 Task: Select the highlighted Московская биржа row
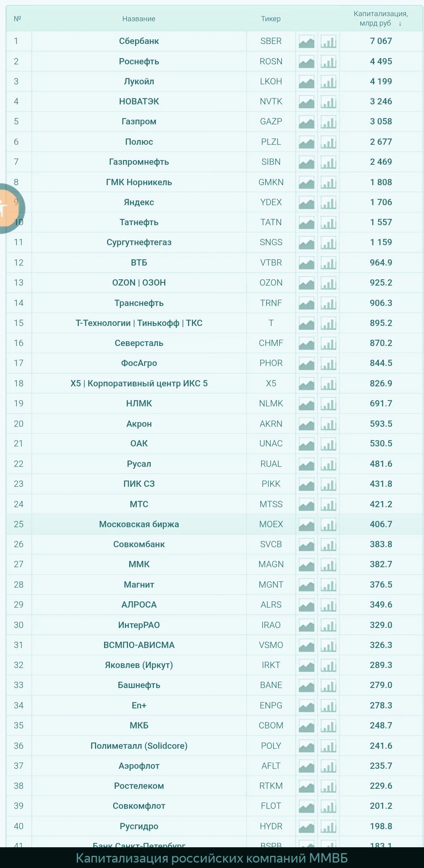point(214,524)
